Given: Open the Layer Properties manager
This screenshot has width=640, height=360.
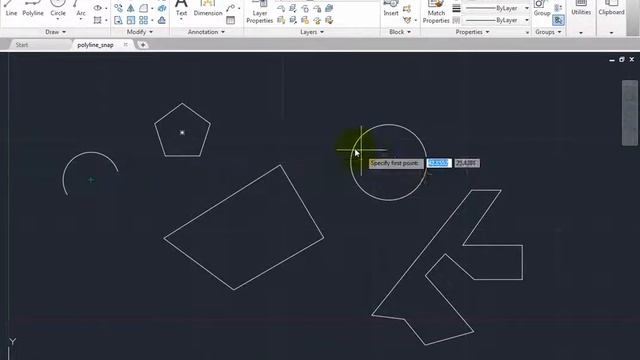Looking at the screenshot, I should click(x=260, y=12).
